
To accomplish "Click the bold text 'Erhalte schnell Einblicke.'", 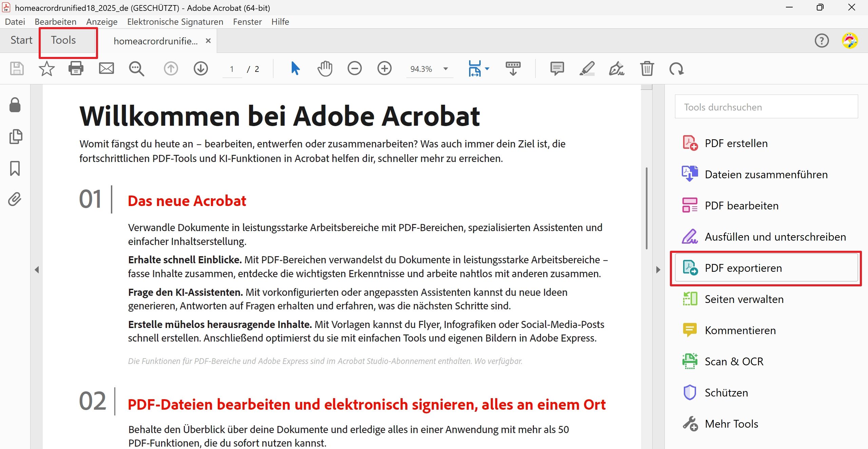I will (x=185, y=260).
